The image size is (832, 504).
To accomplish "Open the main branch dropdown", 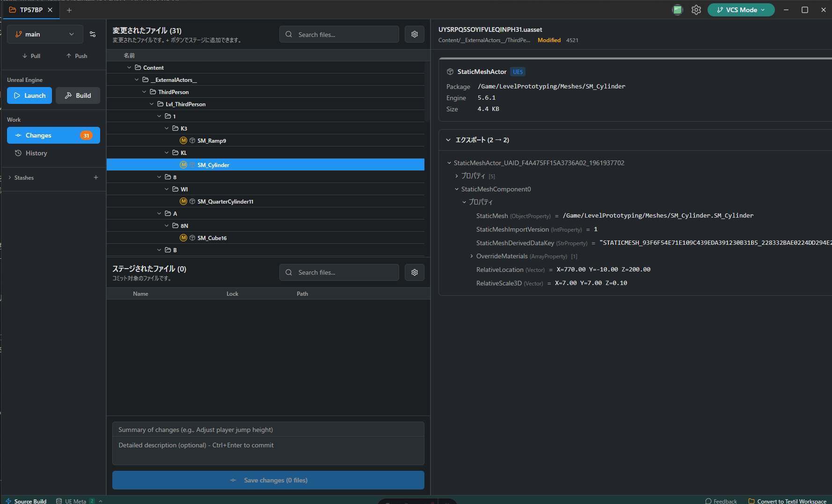I will click(x=45, y=34).
